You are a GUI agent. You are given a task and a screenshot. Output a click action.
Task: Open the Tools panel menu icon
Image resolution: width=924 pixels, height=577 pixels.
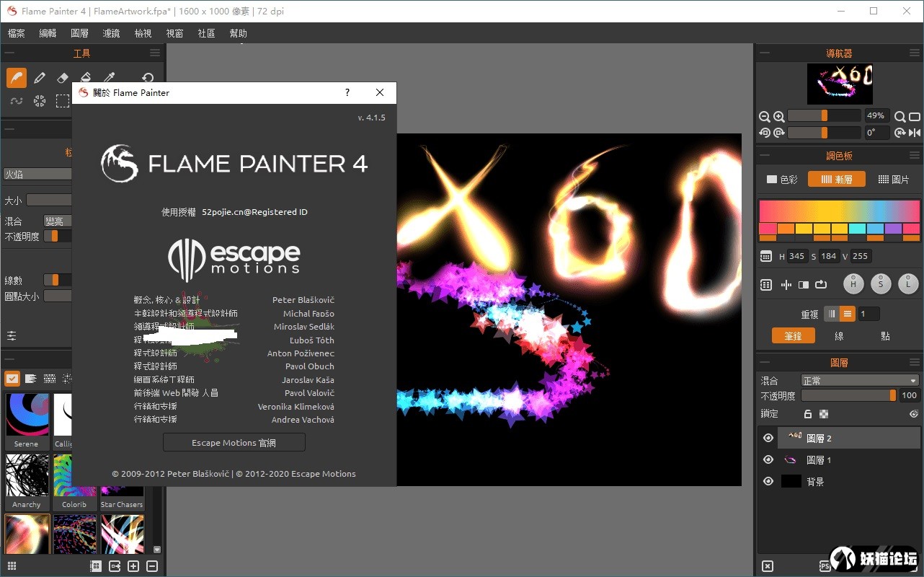[x=155, y=53]
